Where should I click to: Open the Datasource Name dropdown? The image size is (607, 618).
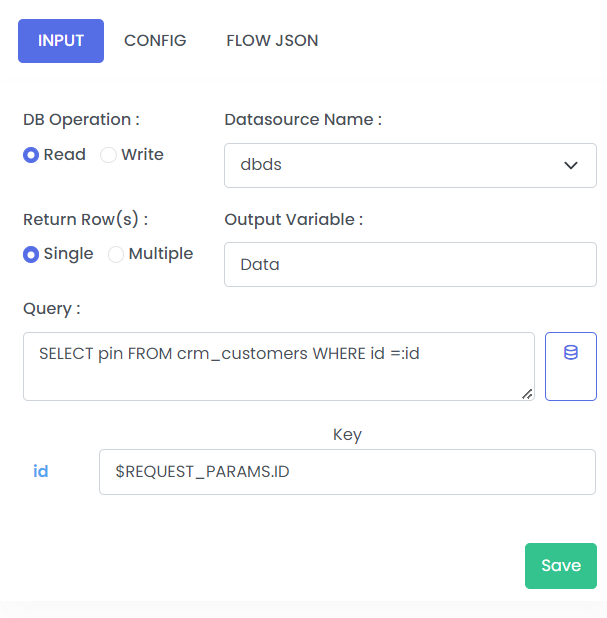point(410,165)
